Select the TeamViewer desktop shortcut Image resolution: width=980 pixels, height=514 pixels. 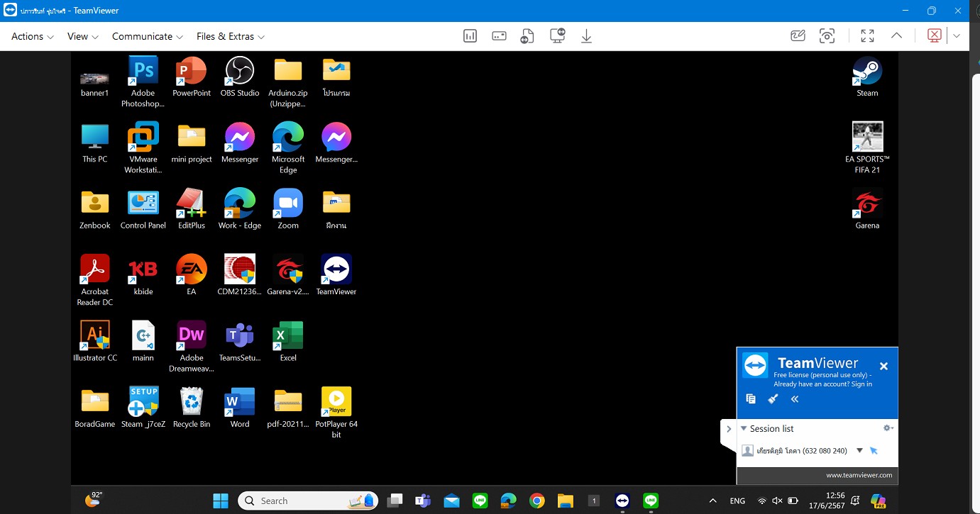[336, 275]
